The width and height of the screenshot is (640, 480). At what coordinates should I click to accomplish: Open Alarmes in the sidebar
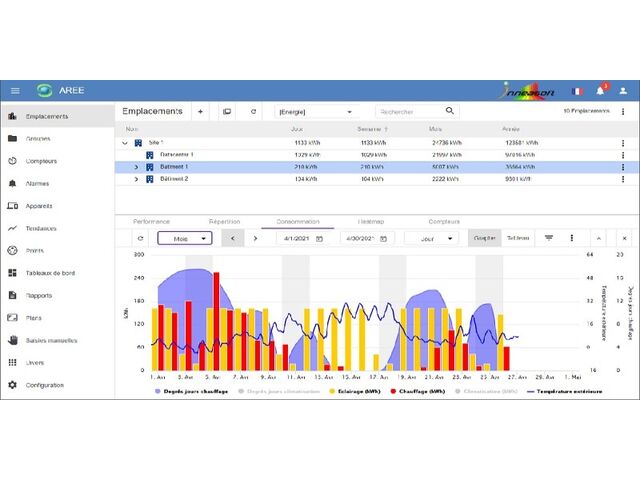[x=40, y=184]
